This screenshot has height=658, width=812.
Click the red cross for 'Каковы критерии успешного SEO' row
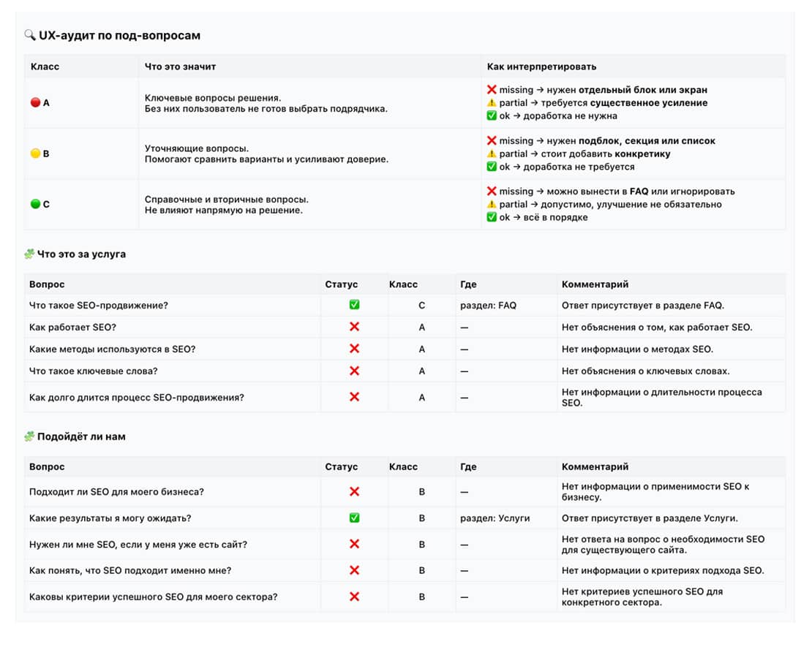coord(354,597)
